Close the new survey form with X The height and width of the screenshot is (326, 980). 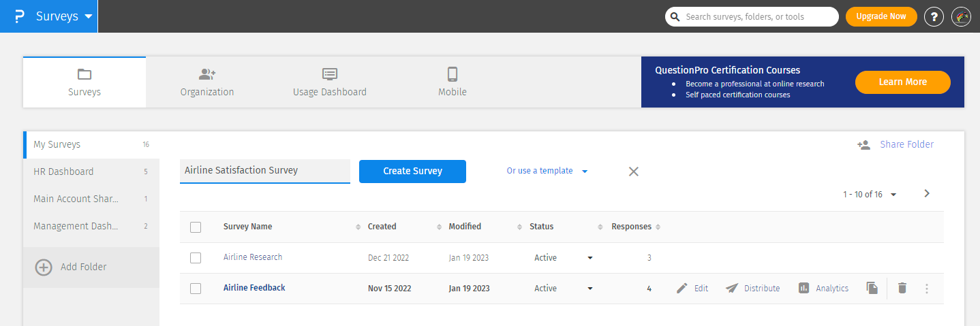[633, 172]
